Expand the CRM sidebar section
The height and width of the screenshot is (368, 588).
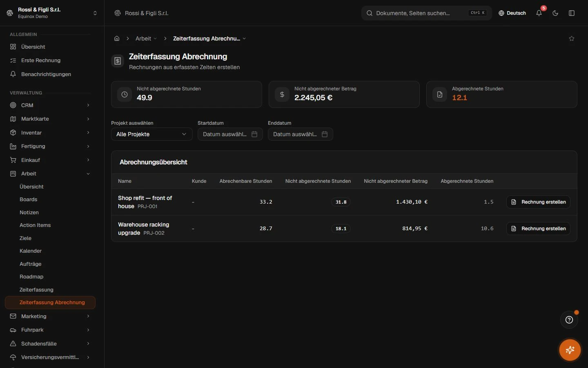point(50,105)
